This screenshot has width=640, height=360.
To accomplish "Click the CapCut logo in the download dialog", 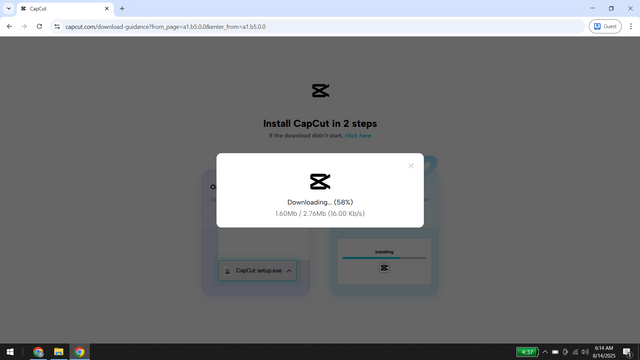I will pyautogui.click(x=320, y=182).
